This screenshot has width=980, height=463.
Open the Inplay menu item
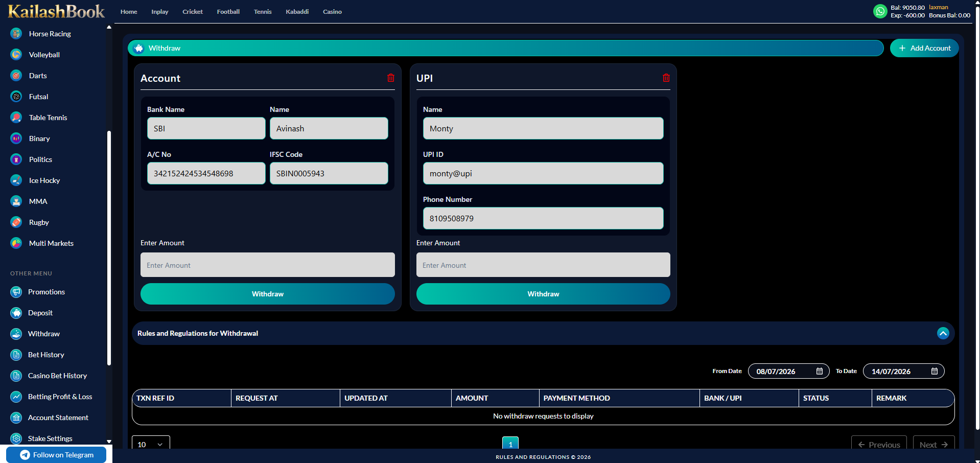(160, 12)
